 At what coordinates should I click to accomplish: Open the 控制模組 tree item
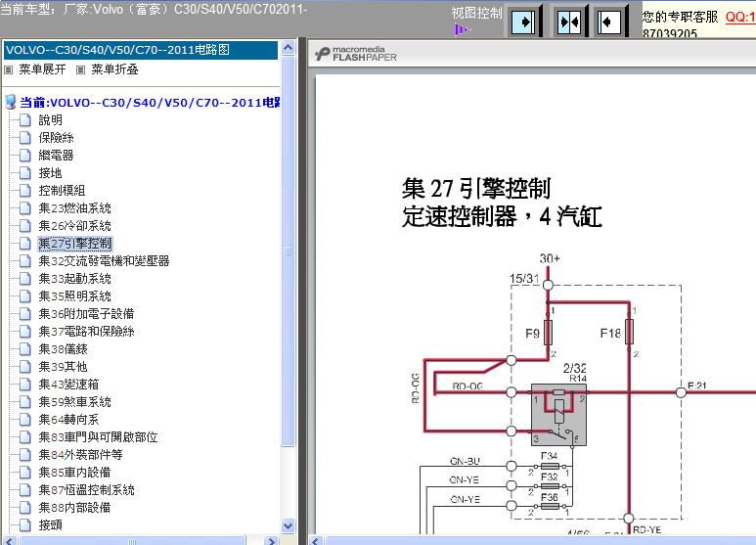point(63,191)
